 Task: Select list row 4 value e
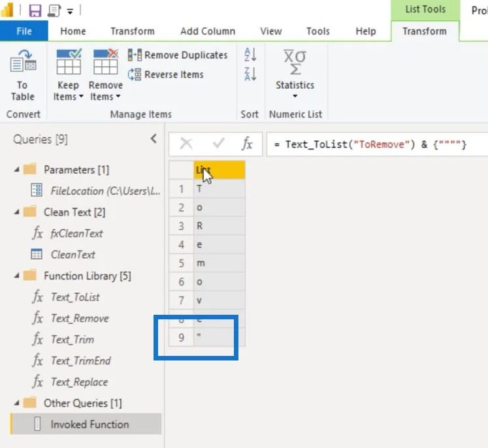pyautogui.click(x=220, y=244)
